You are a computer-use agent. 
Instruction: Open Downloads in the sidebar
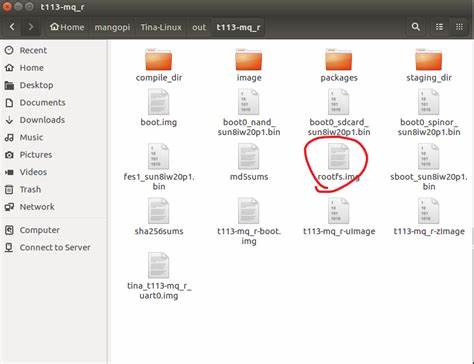53,120
